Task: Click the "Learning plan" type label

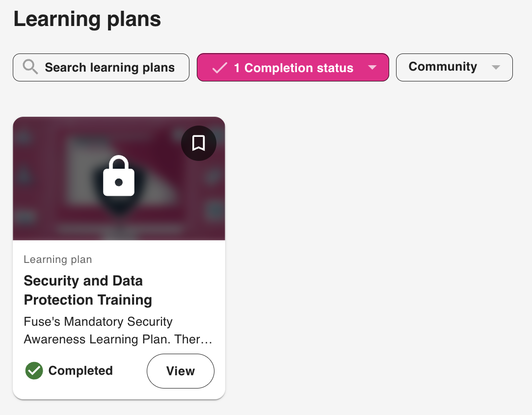Action: [x=58, y=259]
